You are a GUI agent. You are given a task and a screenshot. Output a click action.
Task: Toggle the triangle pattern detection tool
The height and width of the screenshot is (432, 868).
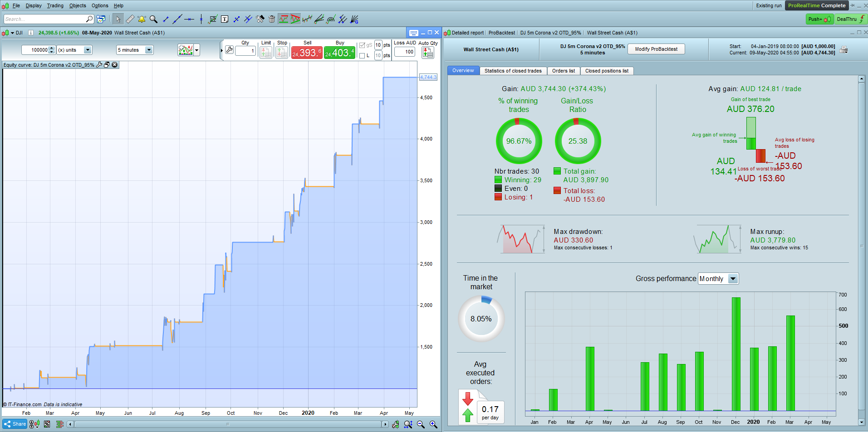tap(295, 19)
